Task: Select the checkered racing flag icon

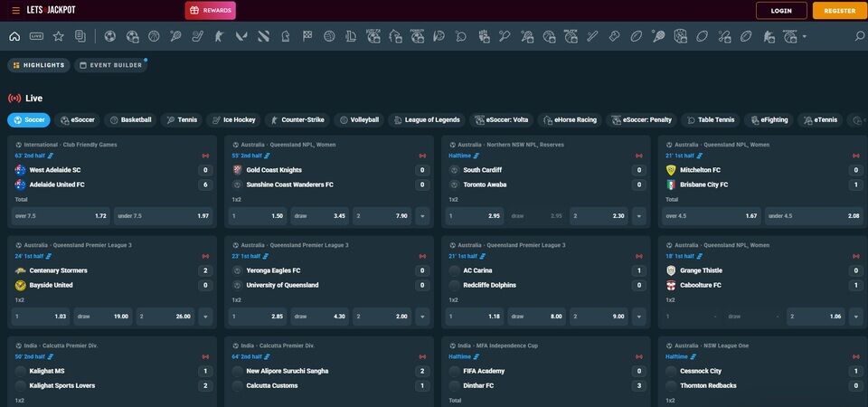Action: click(x=307, y=36)
